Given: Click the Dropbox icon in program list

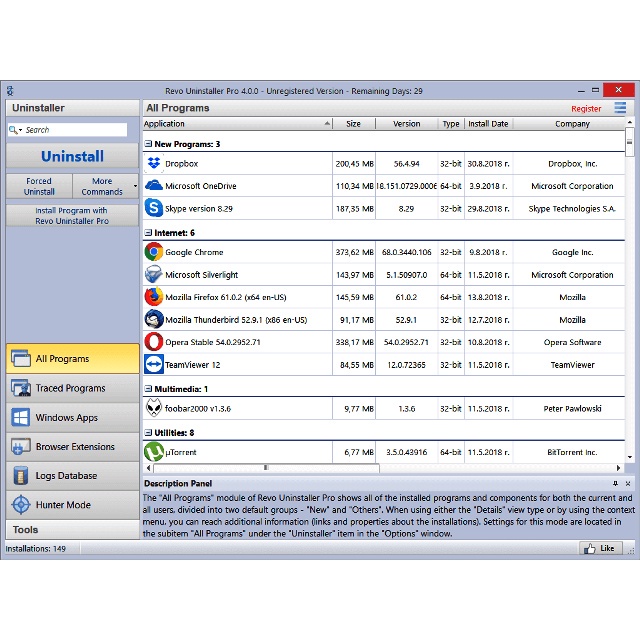Looking at the screenshot, I should pos(154,163).
